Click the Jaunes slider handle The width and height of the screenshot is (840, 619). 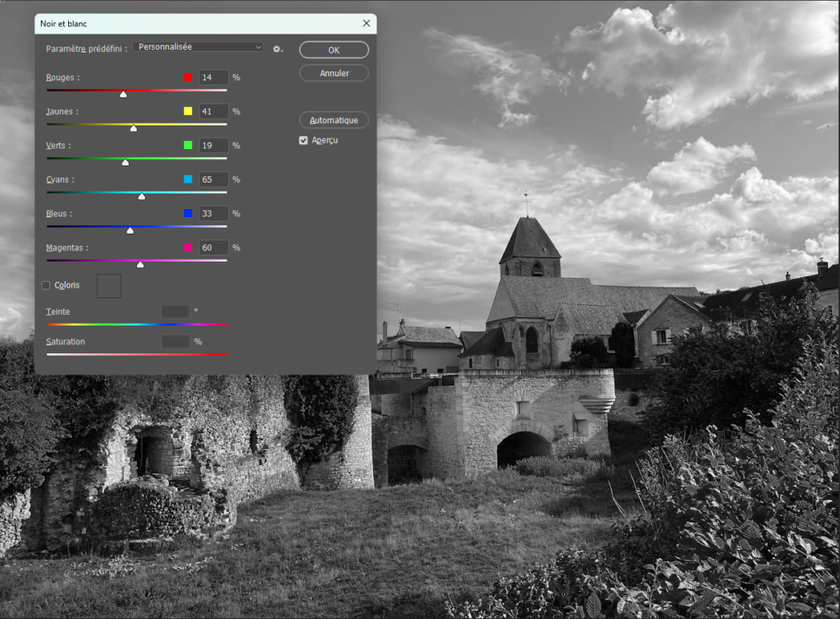[134, 128]
